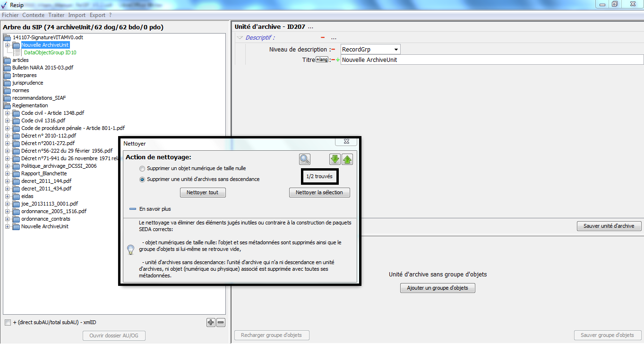The height and width of the screenshot is (344, 644).
Task: Collapse the 'En savoir plus' section
Action: pos(133,209)
